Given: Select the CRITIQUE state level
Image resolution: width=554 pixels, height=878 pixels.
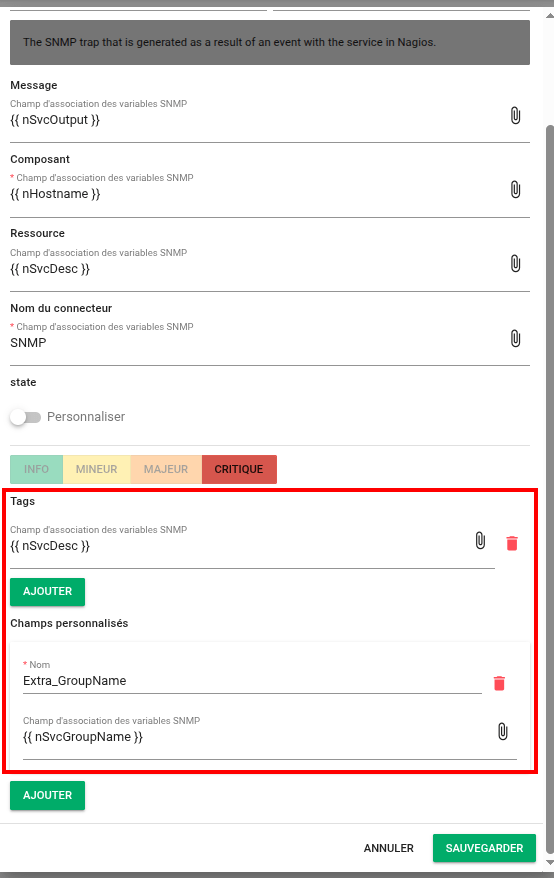Looking at the screenshot, I should point(239,469).
